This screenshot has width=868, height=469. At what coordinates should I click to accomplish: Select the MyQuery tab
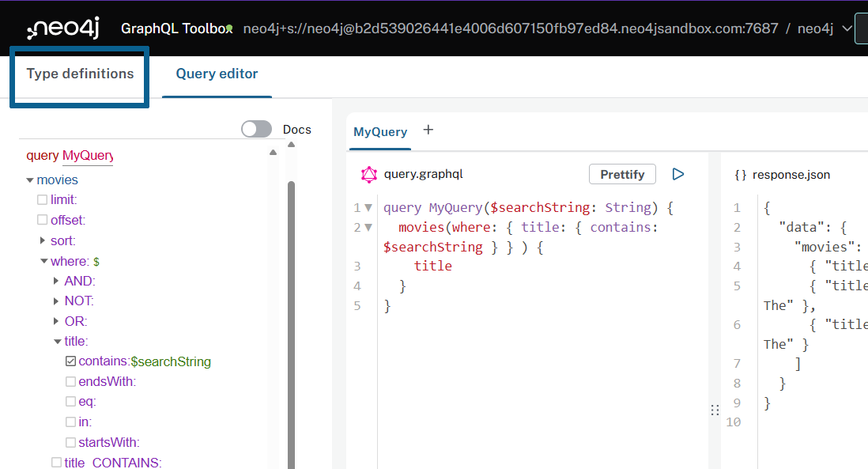pos(380,132)
